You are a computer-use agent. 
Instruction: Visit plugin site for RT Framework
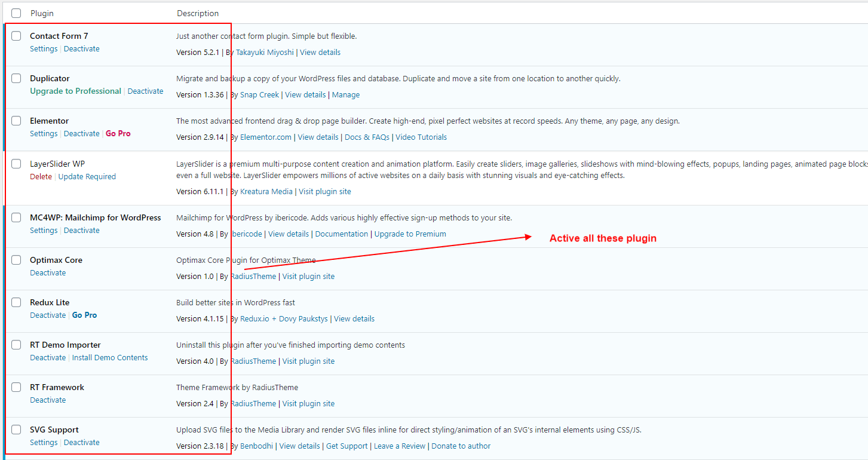point(308,404)
